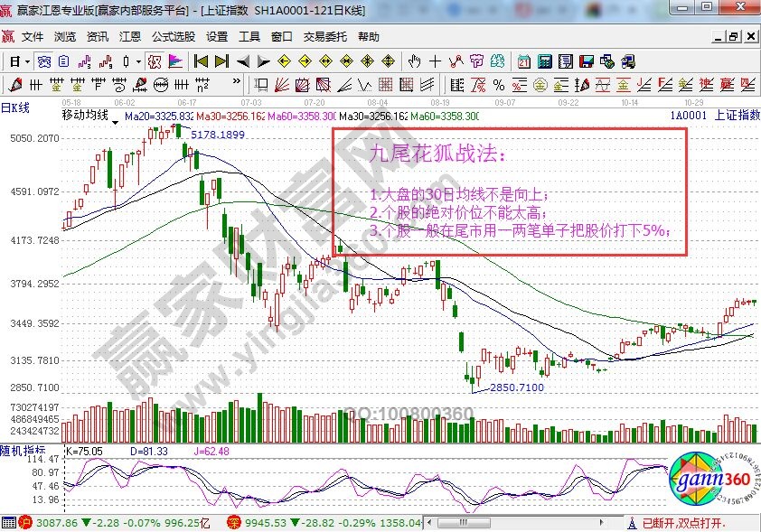Jump to first bar with skip-start arrow
This screenshot has width=761, height=532.
click(x=200, y=62)
